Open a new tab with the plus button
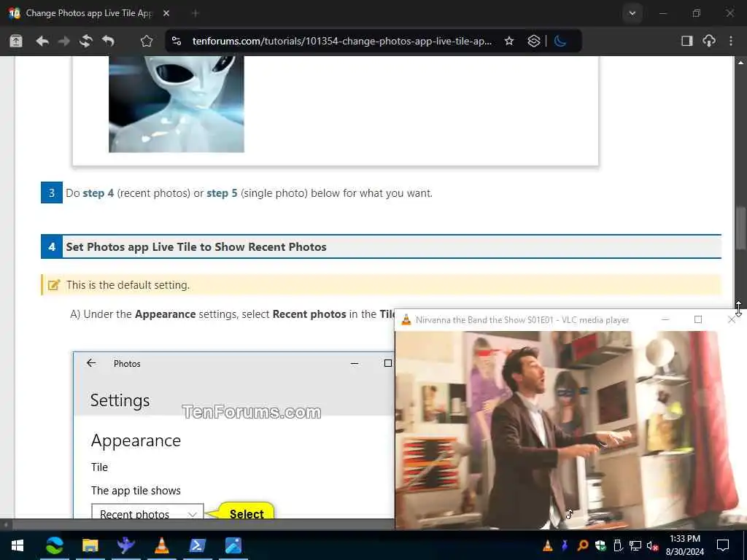Viewport: 747px width, 560px height. [196, 13]
